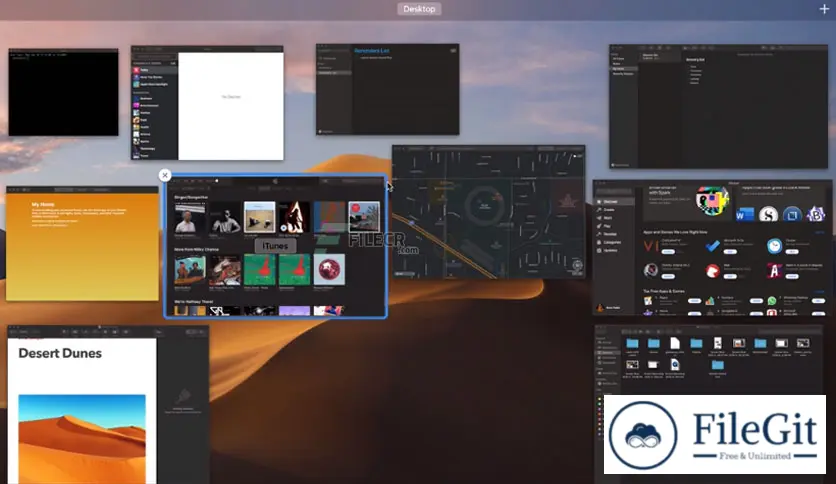Click the Singer/Songwriter section heading in iTunes

click(191, 197)
